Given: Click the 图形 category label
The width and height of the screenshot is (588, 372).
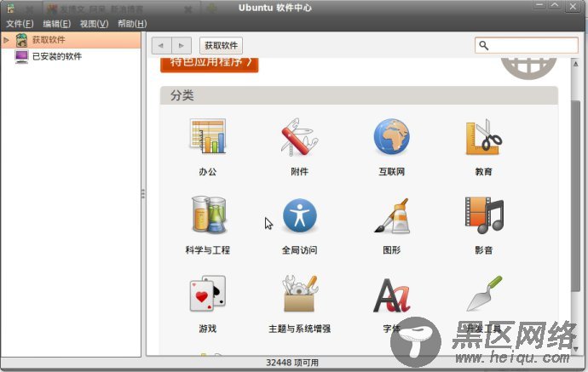Looking at the screenshot, I should click(391, 250).
